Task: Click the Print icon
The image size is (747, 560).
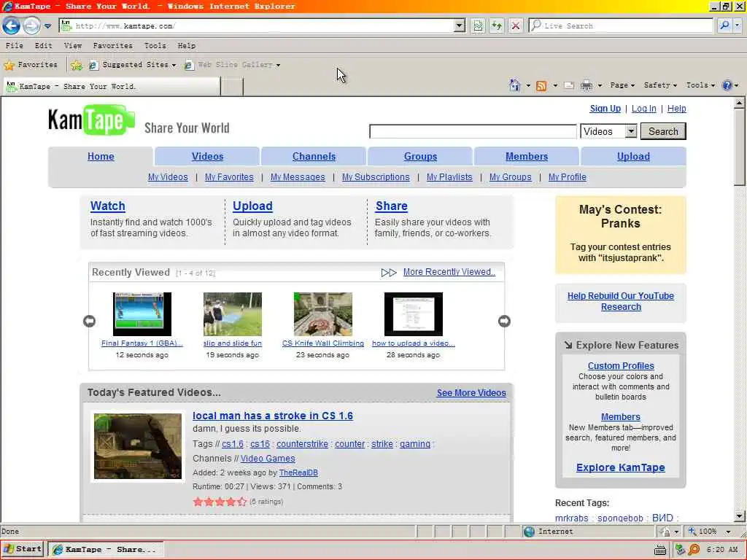Action: (587, 86)
